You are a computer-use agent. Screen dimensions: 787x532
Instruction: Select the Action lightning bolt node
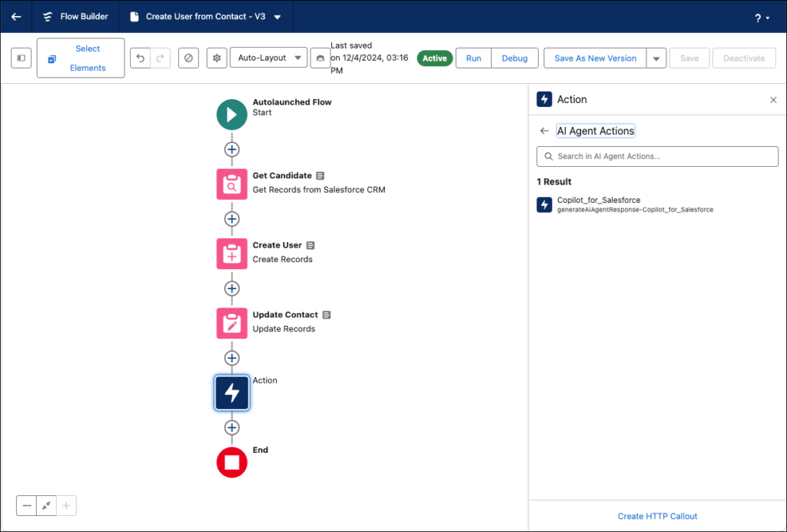(x=232, y=393)
